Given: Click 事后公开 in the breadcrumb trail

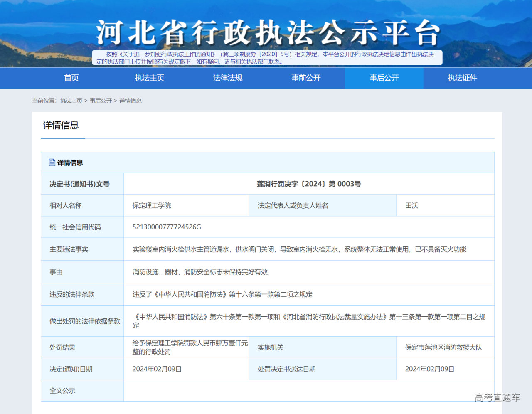Looking at the screenshot, I should coord(101,101).
